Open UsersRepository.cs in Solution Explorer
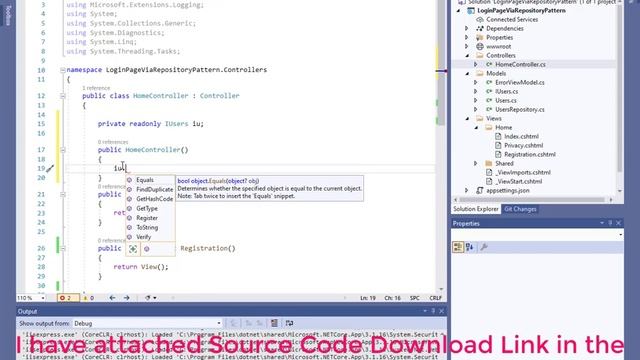The height and width of the screenshot is (360, 640). tap(520, 109)
